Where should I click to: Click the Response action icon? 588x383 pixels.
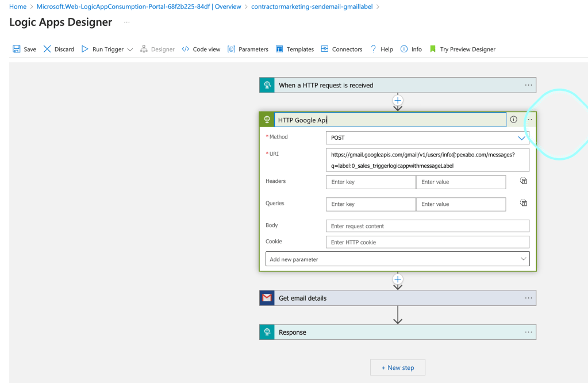click(x=267, y=332)
